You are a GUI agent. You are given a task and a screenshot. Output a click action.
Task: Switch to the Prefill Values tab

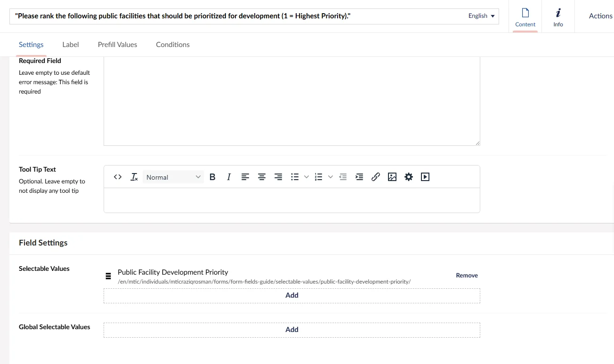point(117,45)
